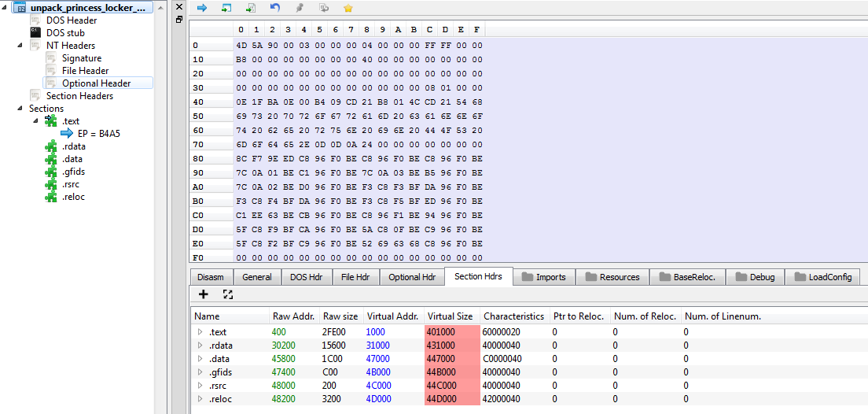
Task: Select DOS Header in the tree
Action: point(72,20)
